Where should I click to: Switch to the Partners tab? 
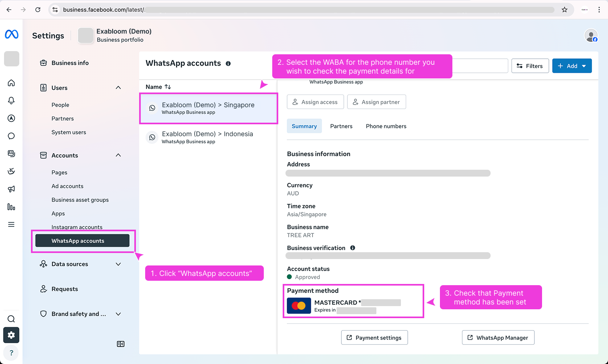(x=341, y=126)
